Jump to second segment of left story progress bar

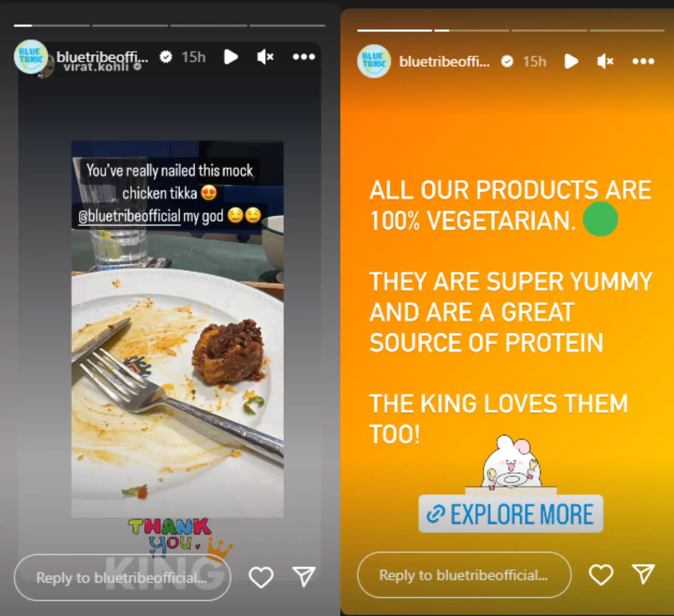(130, 25)
